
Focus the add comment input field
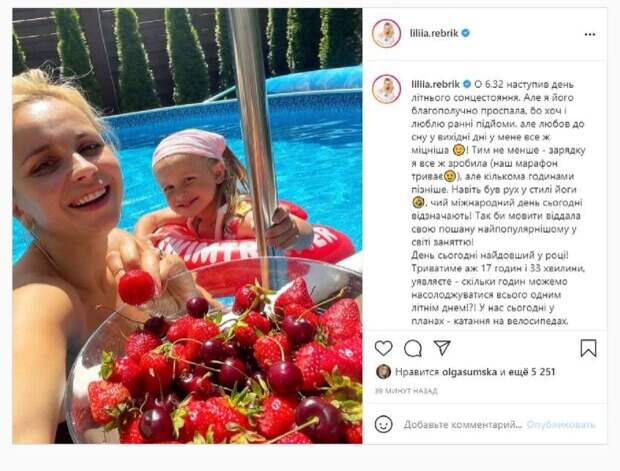point(463,425)
